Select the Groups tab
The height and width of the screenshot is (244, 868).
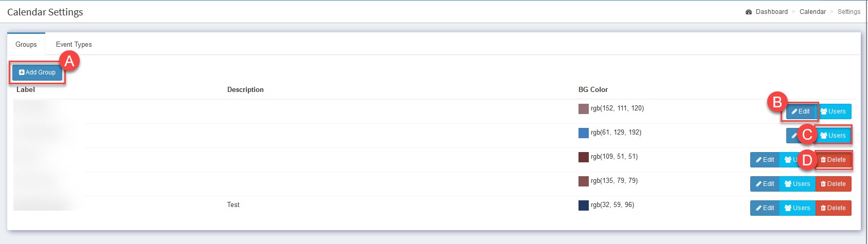point(26,45)
